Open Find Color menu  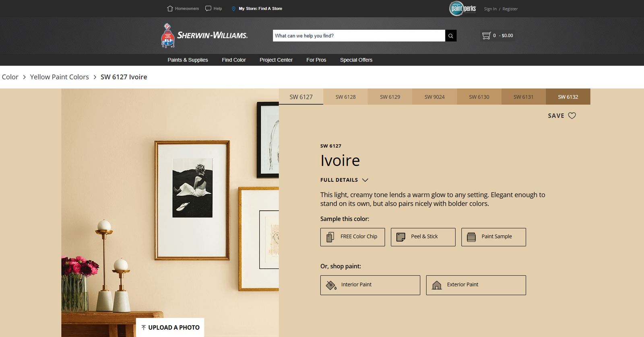234,60
